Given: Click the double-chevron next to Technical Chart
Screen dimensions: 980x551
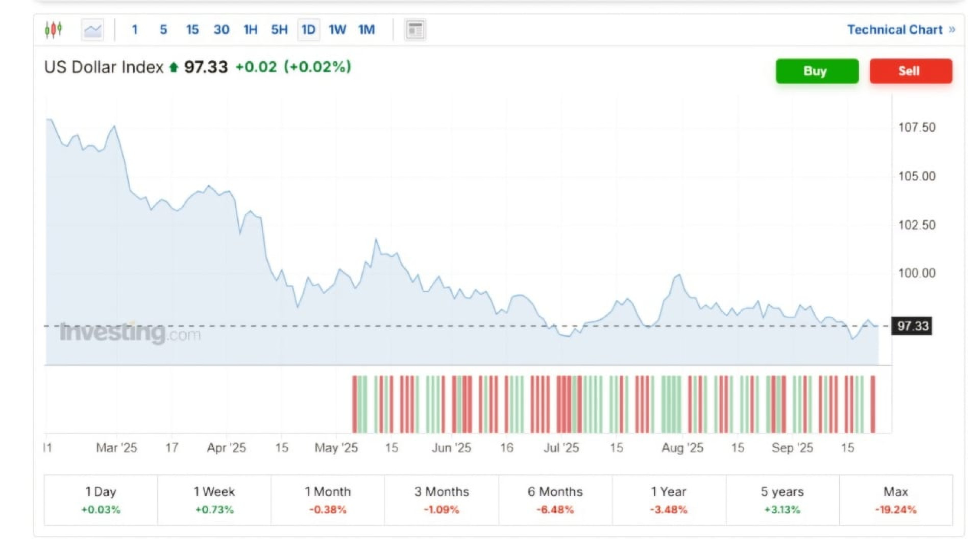Looking at the screenshot, I should click(952, 30).
